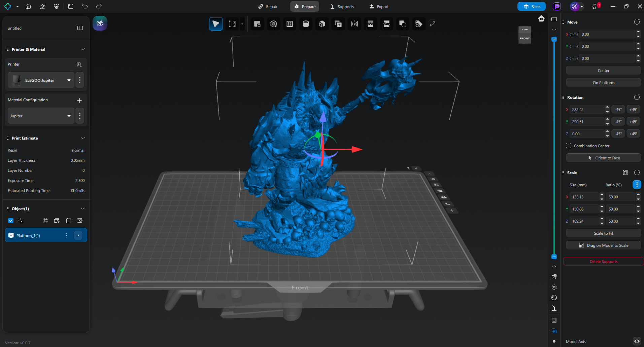The height and width of the screenshot is (347, 644).
Task: Click the Move X (mm) input field
Action: pyautogui.click(x=607, y=34)
